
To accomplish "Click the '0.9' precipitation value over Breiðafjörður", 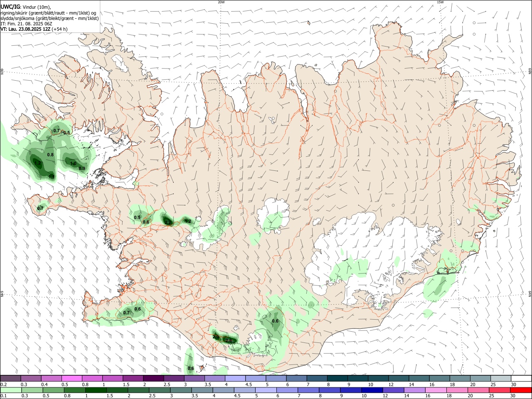I will (x=82, y=168).
